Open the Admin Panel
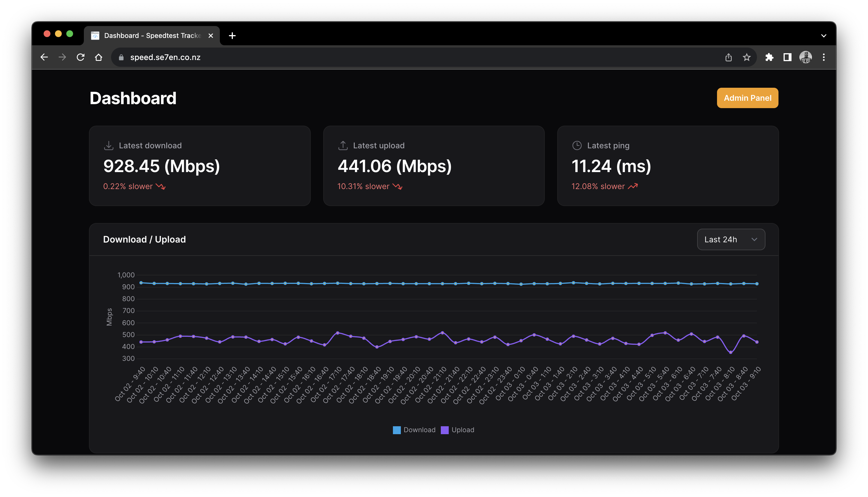The width and height of the screenshot is (868, 497). [x=747, y=98]
